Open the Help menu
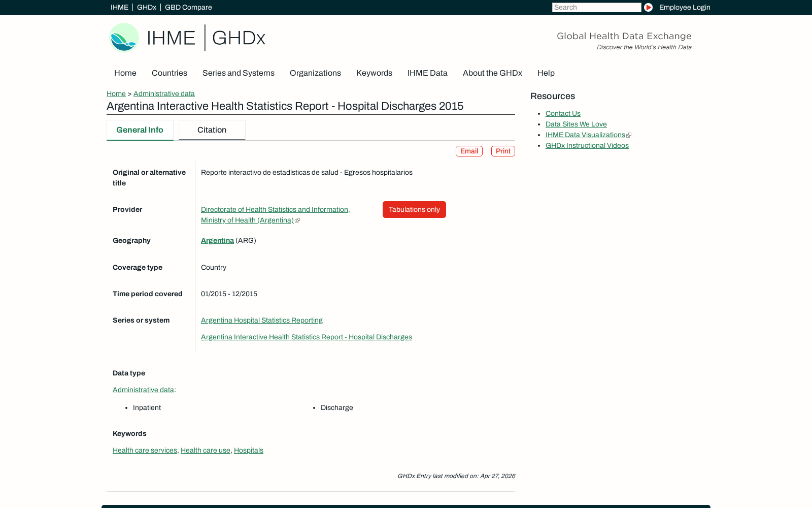This screenshot has width=812, height=508. coord(546,73)
